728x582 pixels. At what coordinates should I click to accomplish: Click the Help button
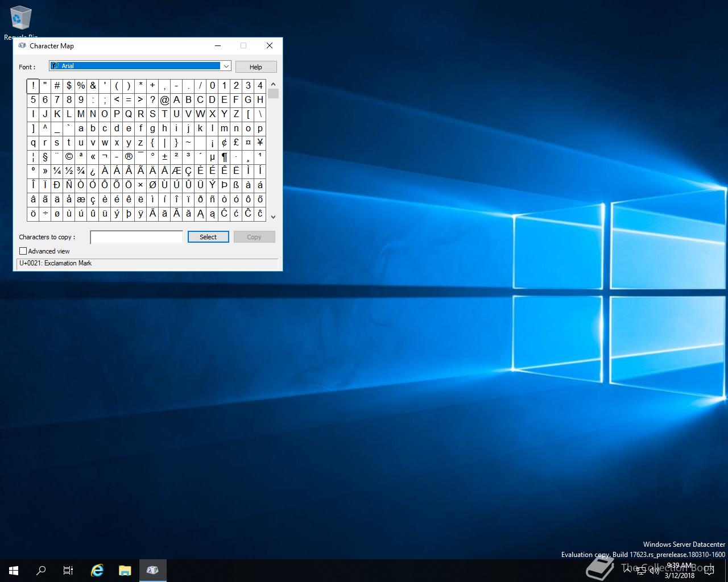pos(256,67)
